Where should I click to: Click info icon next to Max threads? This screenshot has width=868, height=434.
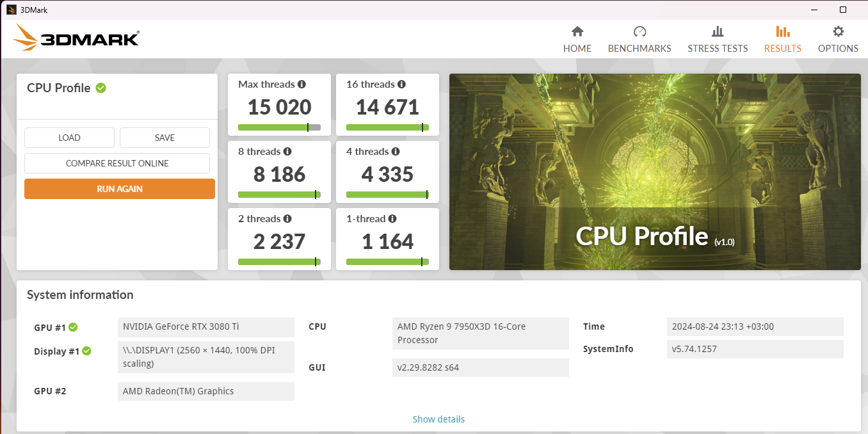click(x=302, y=84)
